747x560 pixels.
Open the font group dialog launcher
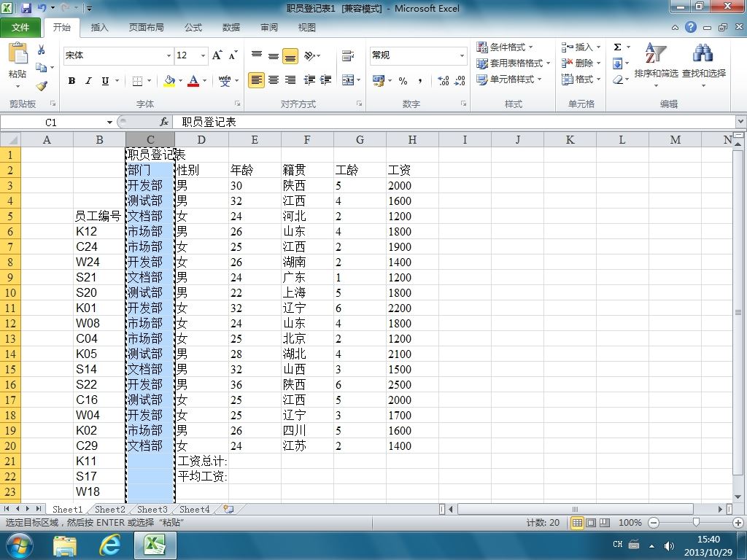237,104
